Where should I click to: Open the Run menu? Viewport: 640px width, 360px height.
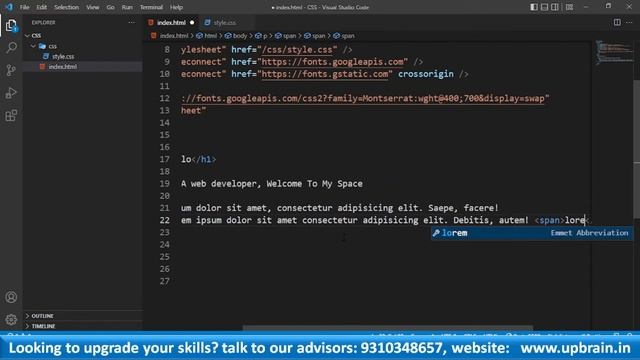click(127, 7)
